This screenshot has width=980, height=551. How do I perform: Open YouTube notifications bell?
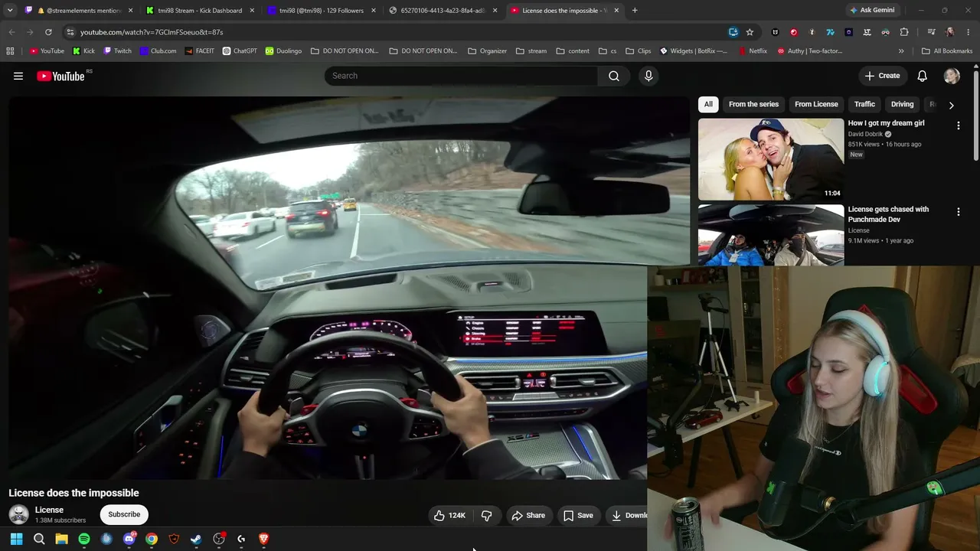[x=923, y=76]
